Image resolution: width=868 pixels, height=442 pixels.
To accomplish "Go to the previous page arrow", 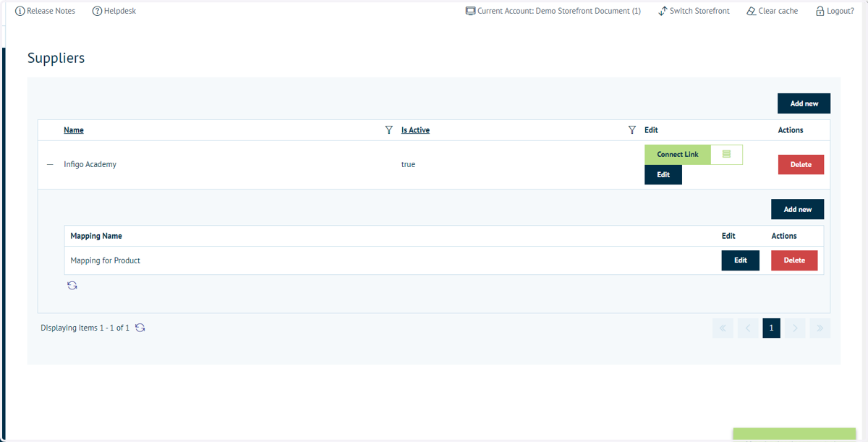I will click(x=747, y=328).
